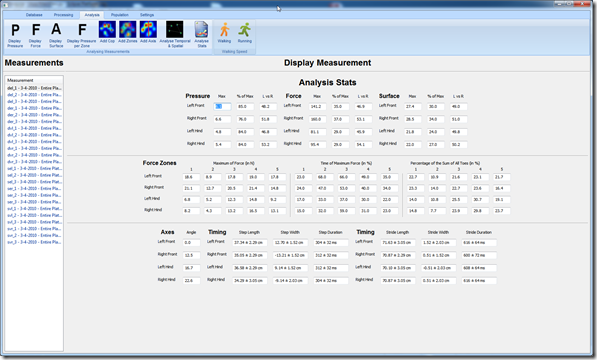This screenshot has width=597, height=360.
Task: Click Percentage of Sum zone 5 Right Hind field
Action: coord(501,211)
